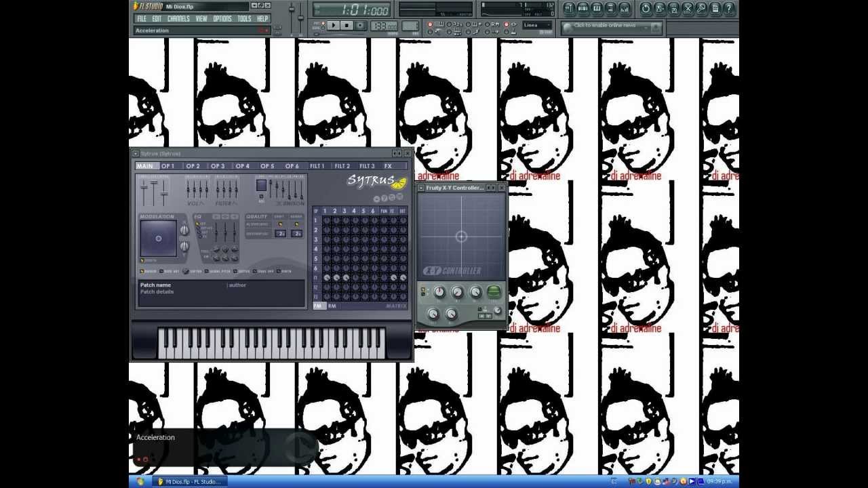Screen dimensions: 868x488
Task: Switch to the OP 3 tab
Action: [x=218, y=166]
